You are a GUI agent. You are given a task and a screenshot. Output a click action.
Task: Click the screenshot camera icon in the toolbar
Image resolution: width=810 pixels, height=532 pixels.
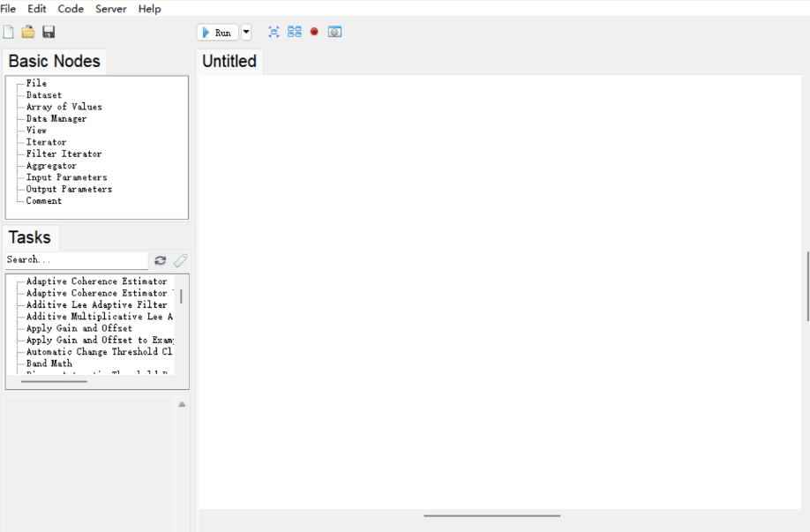pyautogui.click(x=334, y=32)
